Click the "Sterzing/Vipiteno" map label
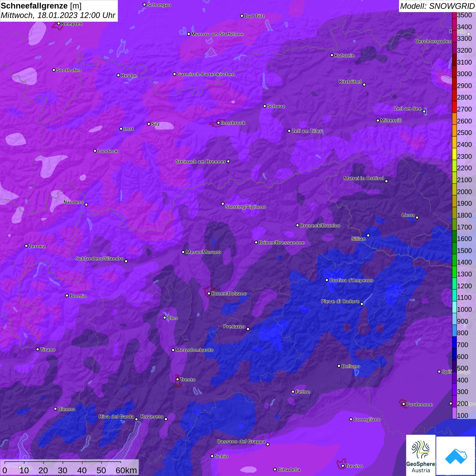Image resolution: width=476 pixels, height=476 pixels. coord(246,207)
